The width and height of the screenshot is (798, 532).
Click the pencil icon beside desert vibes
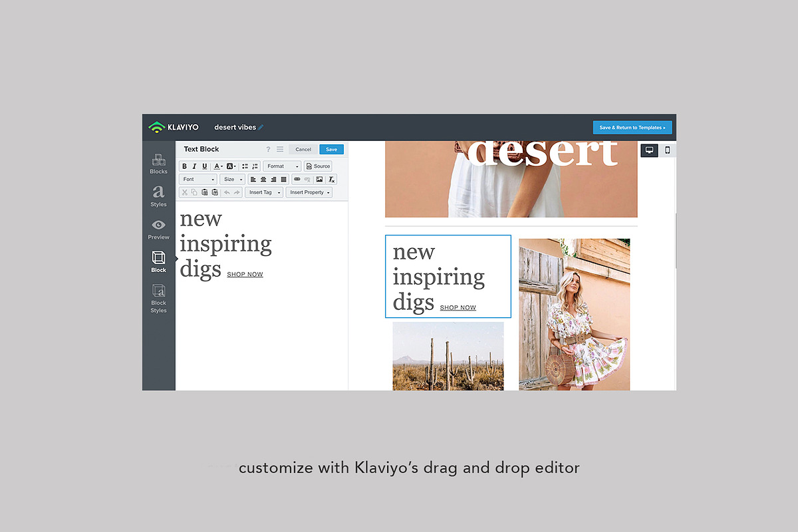click(x=261, y=127)
